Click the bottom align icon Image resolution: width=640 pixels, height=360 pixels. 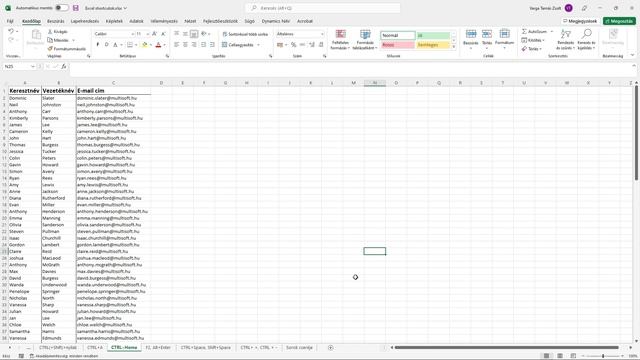click(194, 34)
